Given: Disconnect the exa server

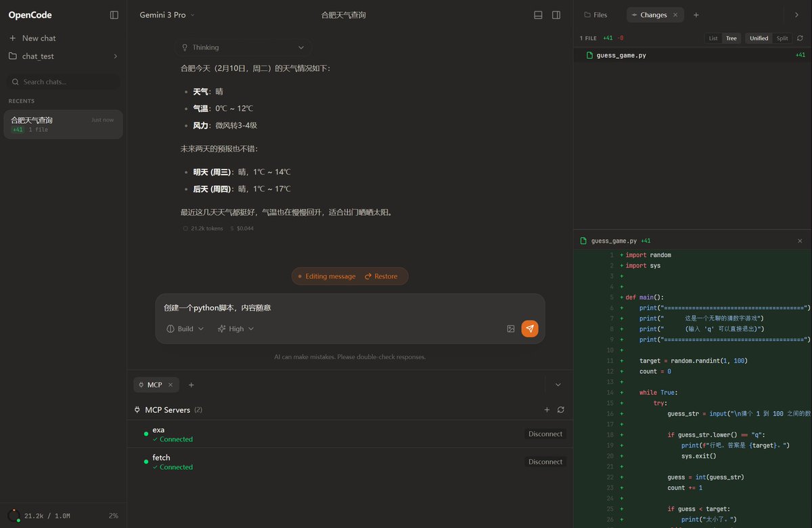Looking at the screenshot, I should 545,434.
